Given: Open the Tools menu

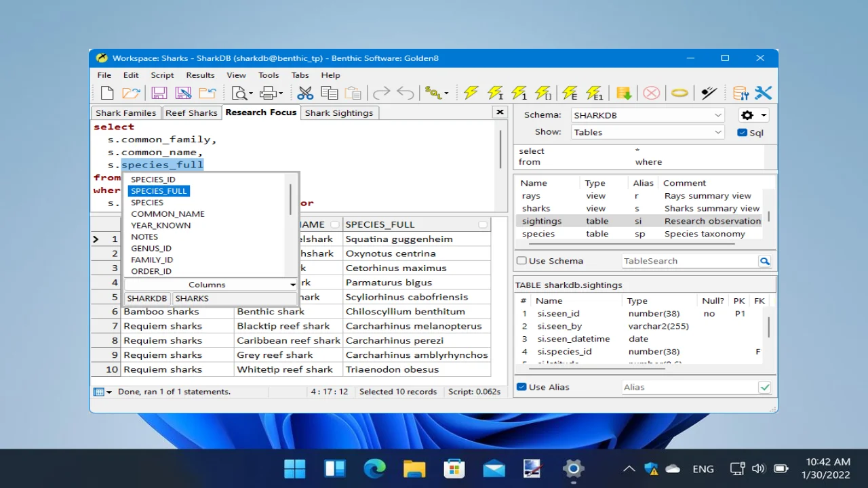Looking at the screenshot, I should click(x=269, y=75).
